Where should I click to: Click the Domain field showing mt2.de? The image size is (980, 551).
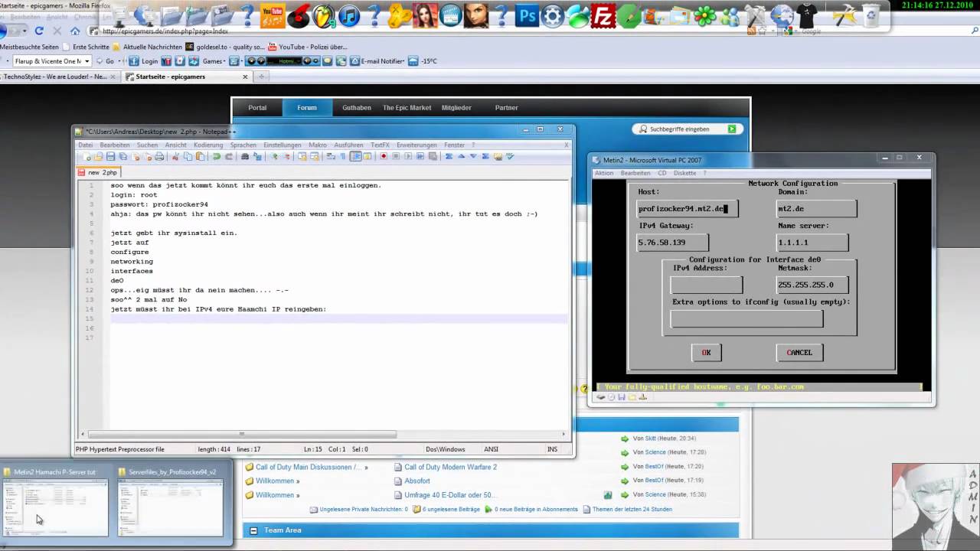tap(816, 208)
